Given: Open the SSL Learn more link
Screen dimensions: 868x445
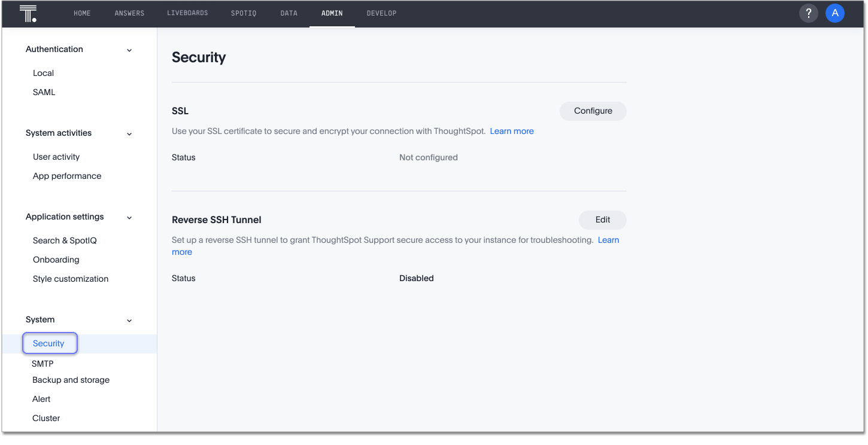Looking at the screenshot, I should point(511,130).
